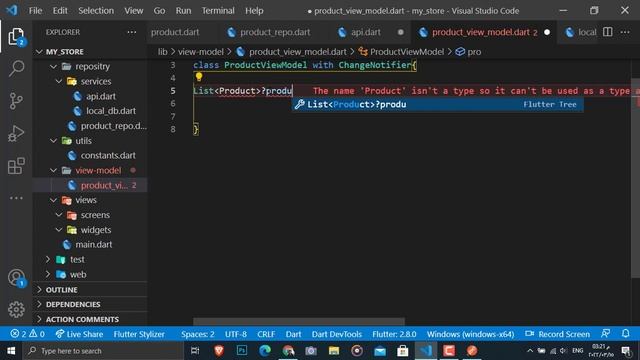Show errors and warnings in status bar
This screenshot has height=360, width=640.
pos(27,334)
